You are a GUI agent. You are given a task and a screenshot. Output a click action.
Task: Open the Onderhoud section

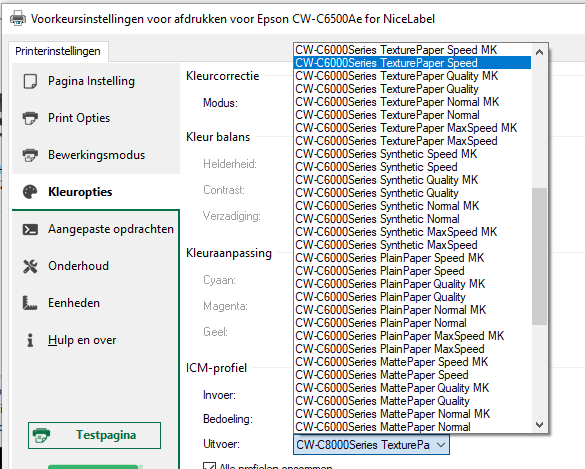coord(96,266)
